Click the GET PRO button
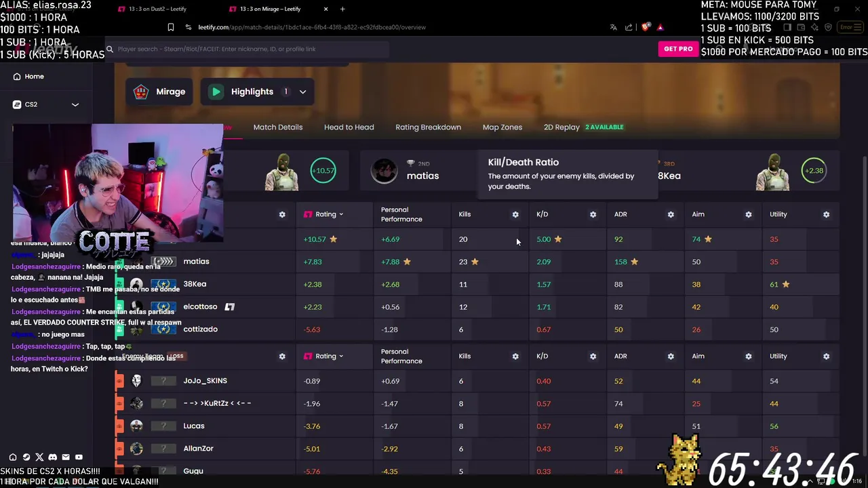 point(678,49)
